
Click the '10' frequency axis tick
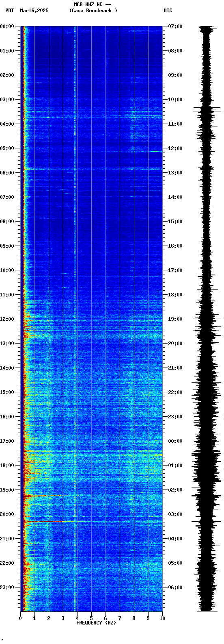tap(162, 618)
